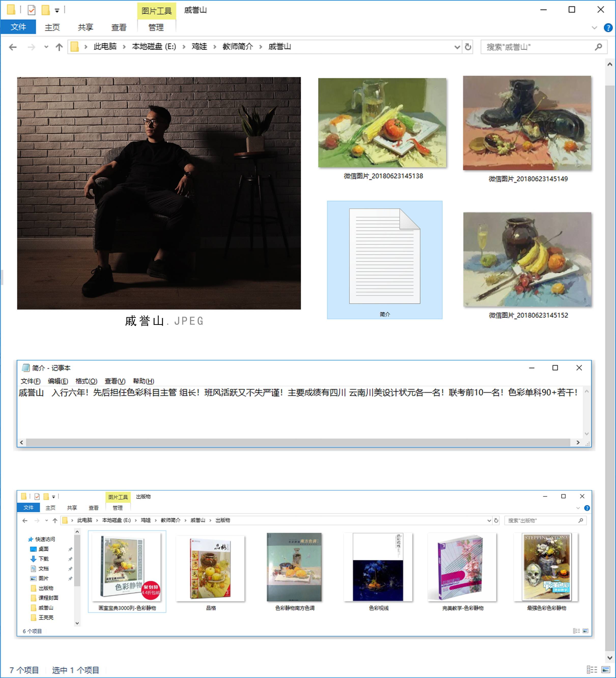This screenshot has height=678, width=616.
Task: Open the 文件 menu tab
Action: (x=18, y=27)
